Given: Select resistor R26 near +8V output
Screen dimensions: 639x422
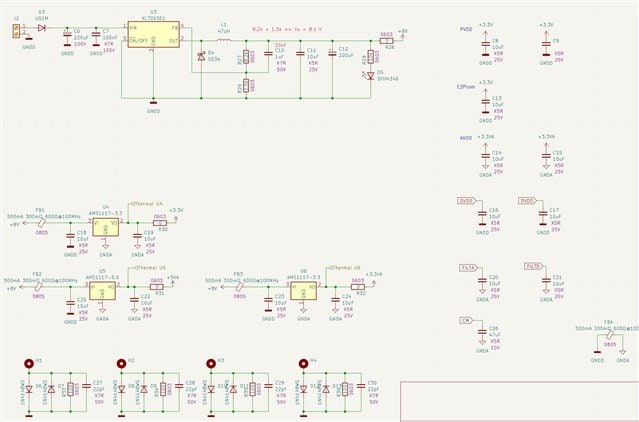Looking at the screenshot, I should [x=387, y=41].
